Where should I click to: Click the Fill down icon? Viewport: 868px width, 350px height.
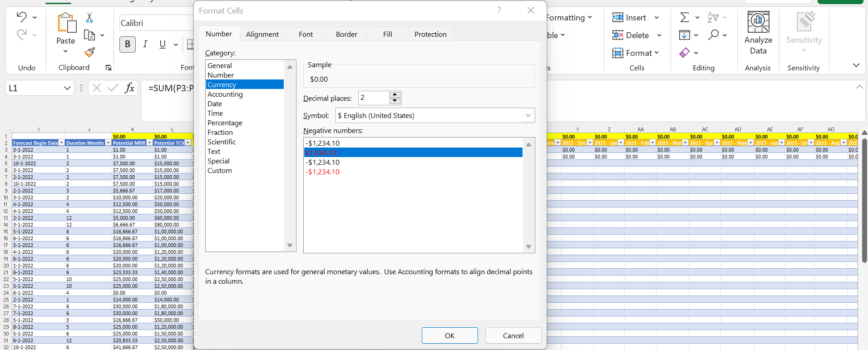(x=685, y=35)
